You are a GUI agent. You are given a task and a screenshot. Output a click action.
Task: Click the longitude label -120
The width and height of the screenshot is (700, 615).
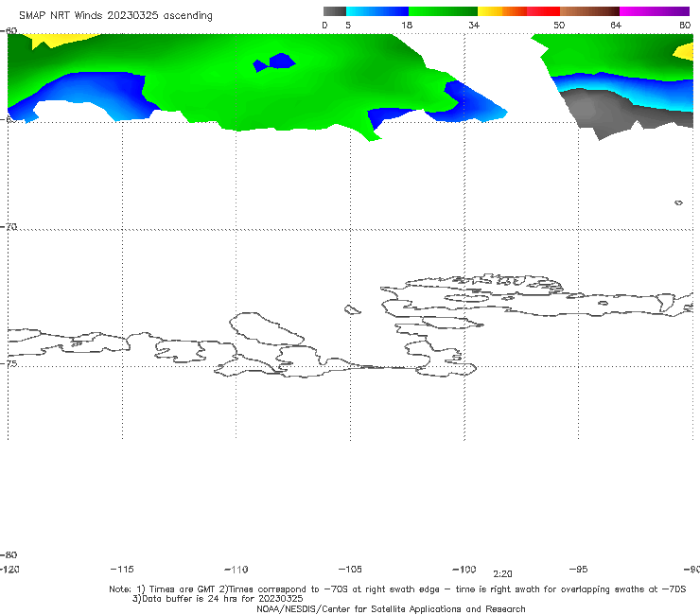click(9, 570)
